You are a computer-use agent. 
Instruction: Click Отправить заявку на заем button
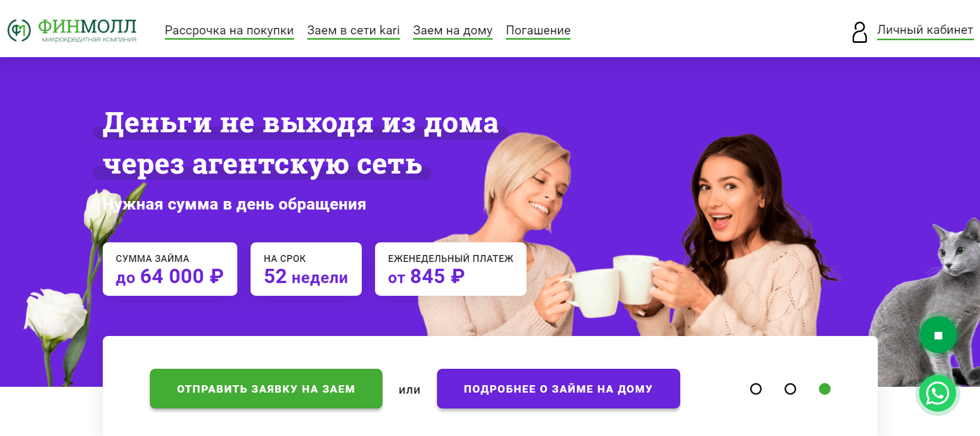(x=266, y=388)
